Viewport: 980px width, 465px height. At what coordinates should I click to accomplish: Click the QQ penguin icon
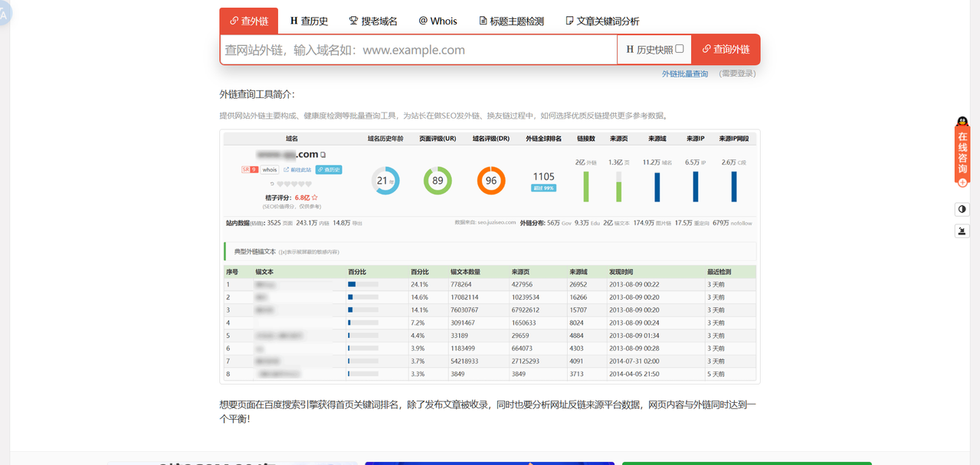click(962, 122)
